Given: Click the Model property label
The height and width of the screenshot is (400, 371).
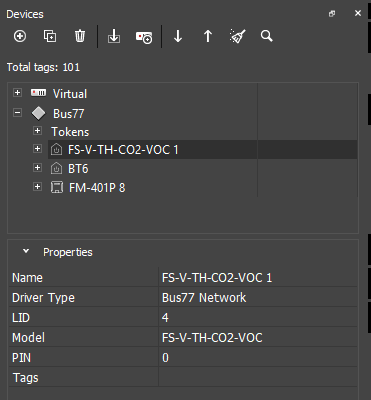Looking at the screenshot, I should pyautogui.click(x=28, y=338).
